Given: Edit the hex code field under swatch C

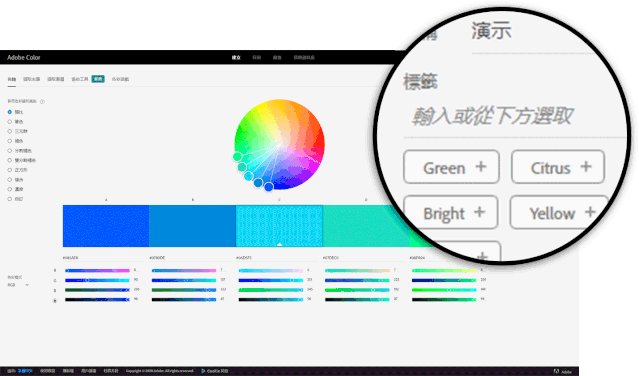Looking at the screenshot, I should pyautogui.click(x=276, y=258).
